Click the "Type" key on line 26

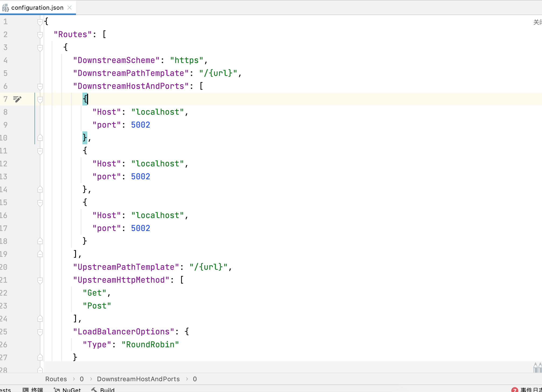(97, 345)
